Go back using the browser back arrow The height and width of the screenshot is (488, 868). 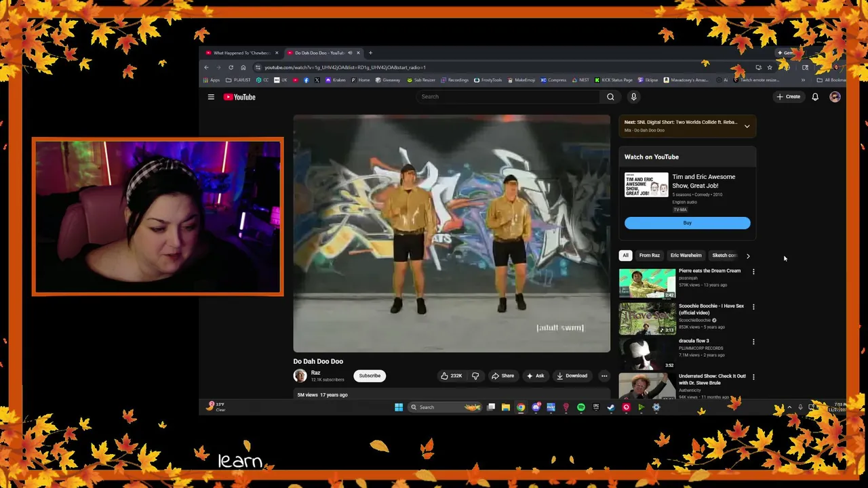point(207,67)
